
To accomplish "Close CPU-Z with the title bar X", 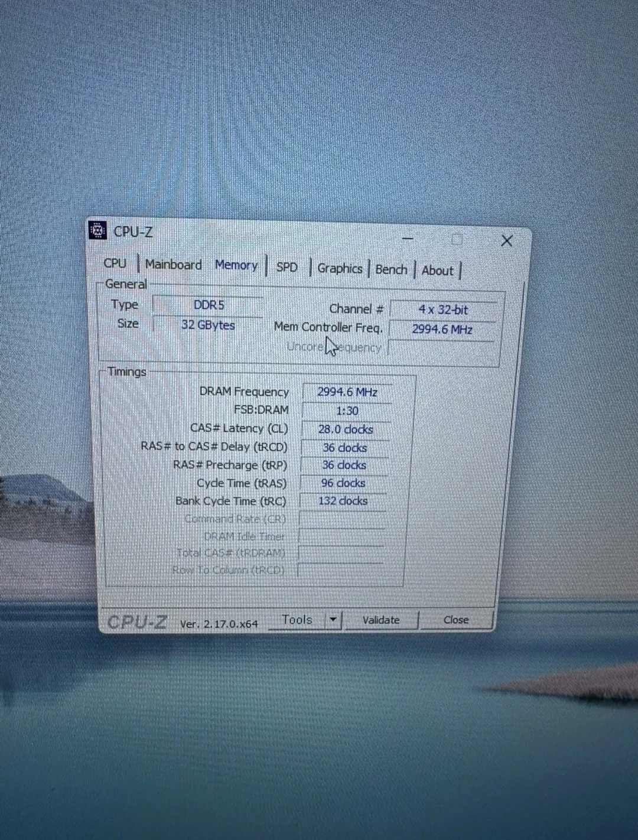I will click(x=506, y=241).
